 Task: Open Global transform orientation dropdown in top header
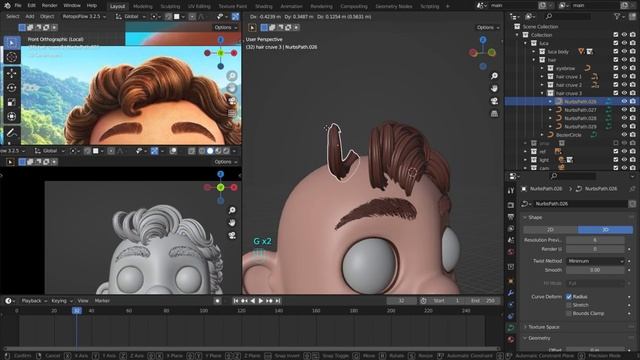point(131,16)
